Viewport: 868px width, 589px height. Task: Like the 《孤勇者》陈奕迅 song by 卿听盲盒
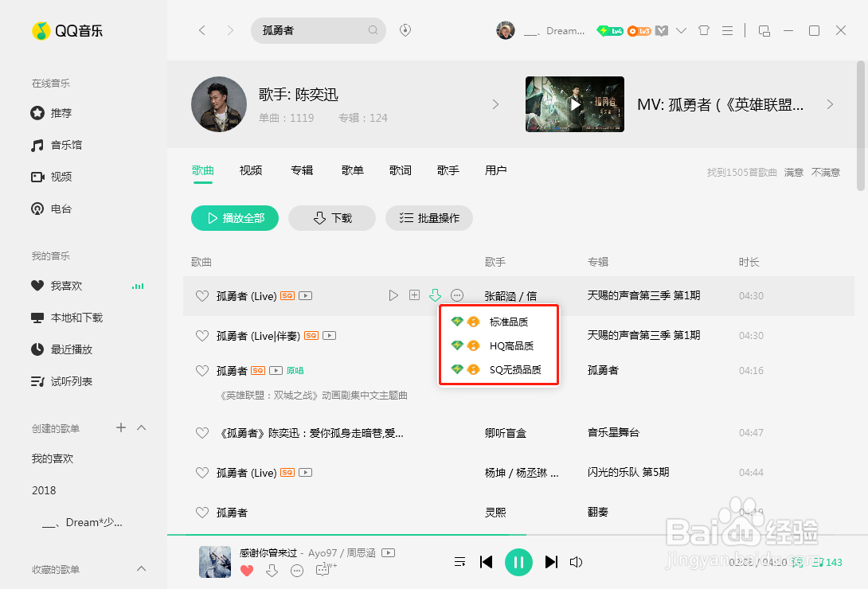[x=202, y=433]
